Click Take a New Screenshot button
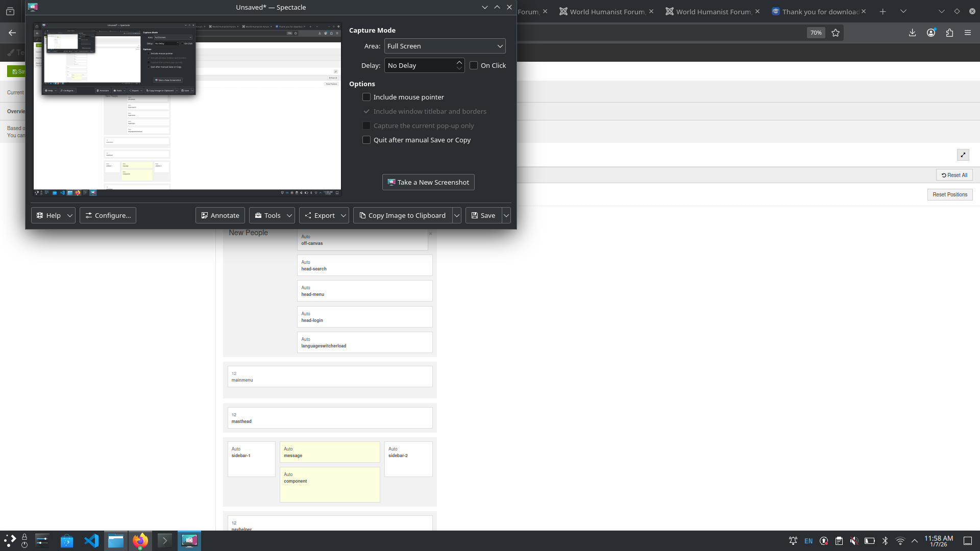This screenshot has height=551, width=980. click(428, 182)
